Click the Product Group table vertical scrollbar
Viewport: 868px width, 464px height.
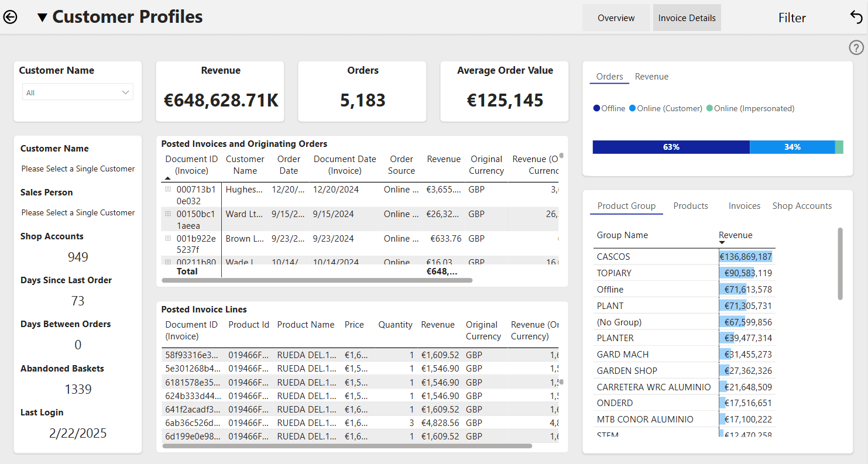click(840, 263)
